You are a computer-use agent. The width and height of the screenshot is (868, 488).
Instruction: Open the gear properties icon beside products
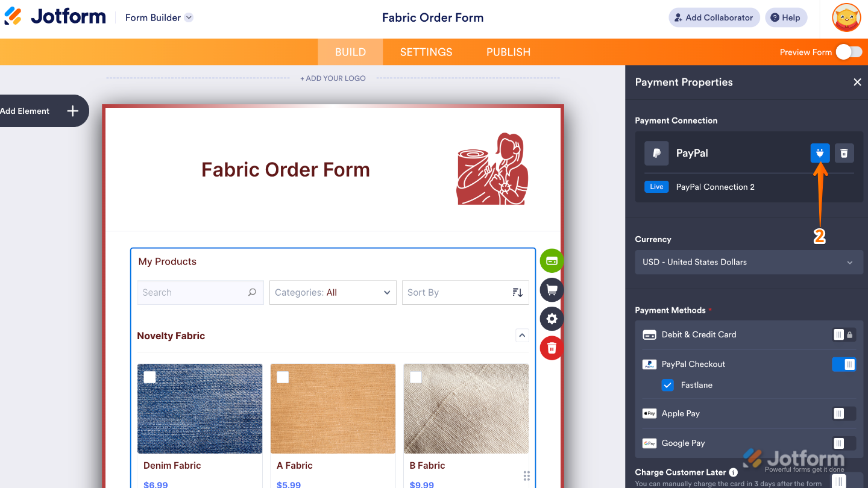[x=552, y=319]
